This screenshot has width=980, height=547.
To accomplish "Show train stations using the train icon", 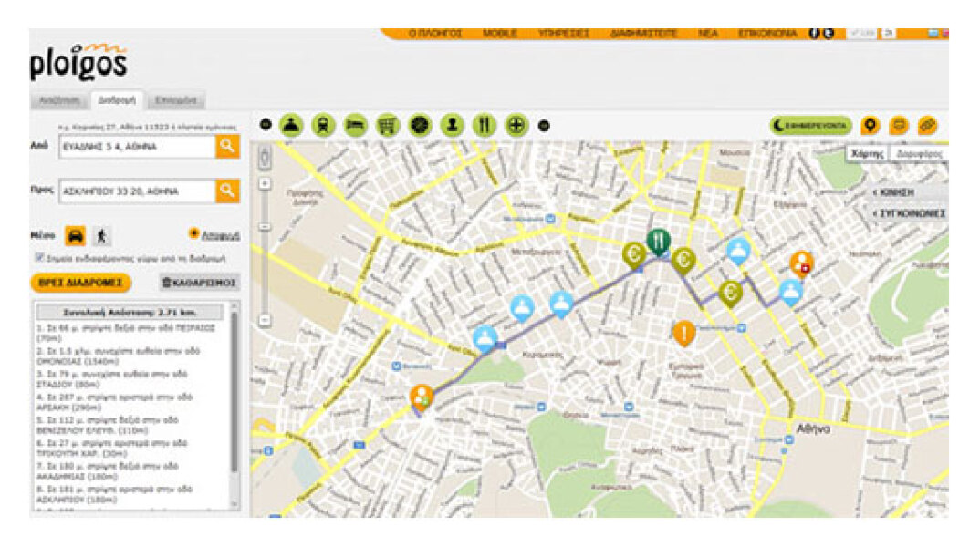I will (x=323, y=126).
